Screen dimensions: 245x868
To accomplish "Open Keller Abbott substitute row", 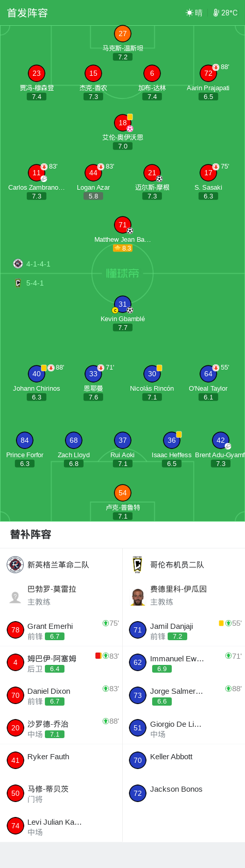I will point(184,760).
